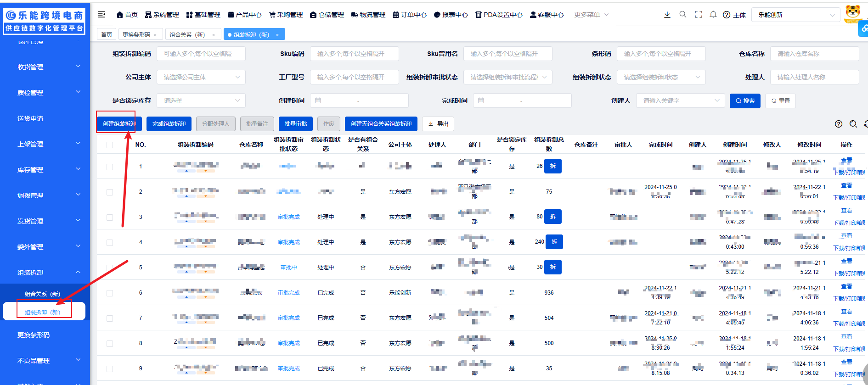Open the 组装拆卸审批状态 dropdown
Viewport: 868px width, 385px height.
508,77
